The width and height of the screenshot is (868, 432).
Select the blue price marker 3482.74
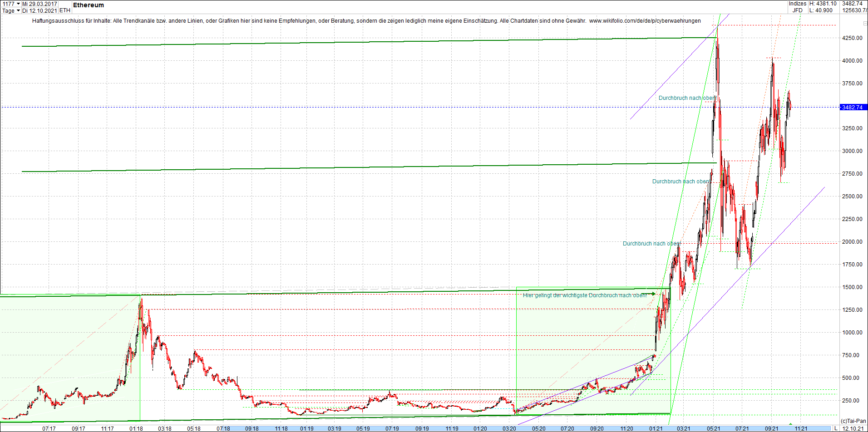[x=853, y=108]
